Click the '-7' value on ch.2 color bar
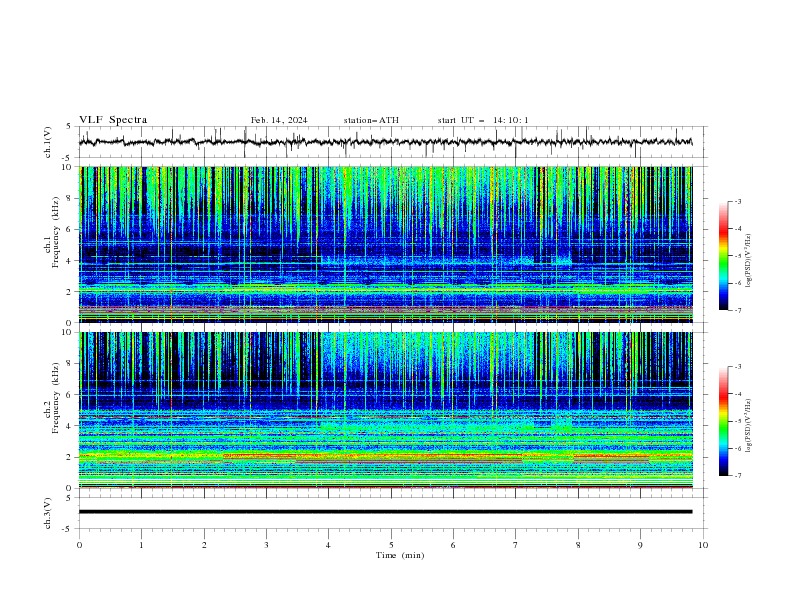792x612 pixels. click(x=737, y=475)
